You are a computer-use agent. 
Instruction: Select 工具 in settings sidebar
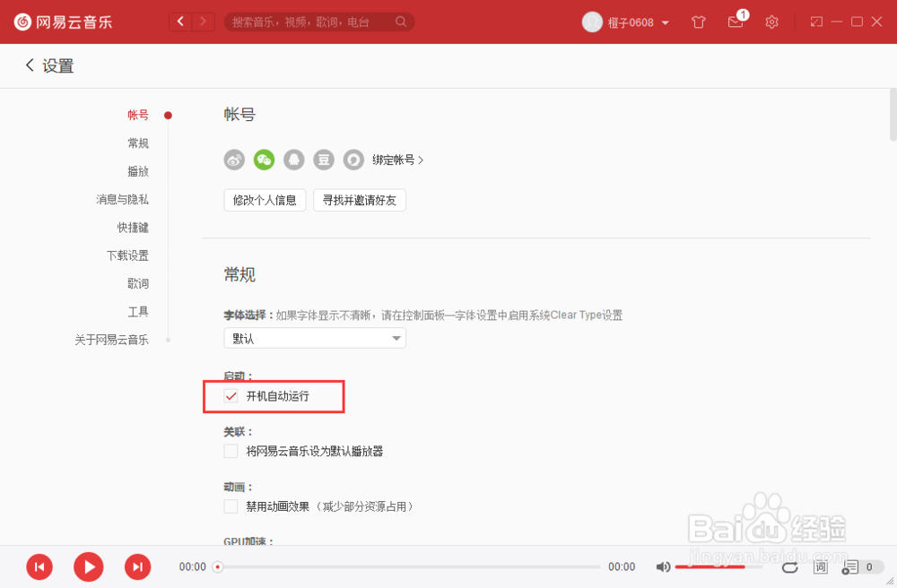click(138, 311)
